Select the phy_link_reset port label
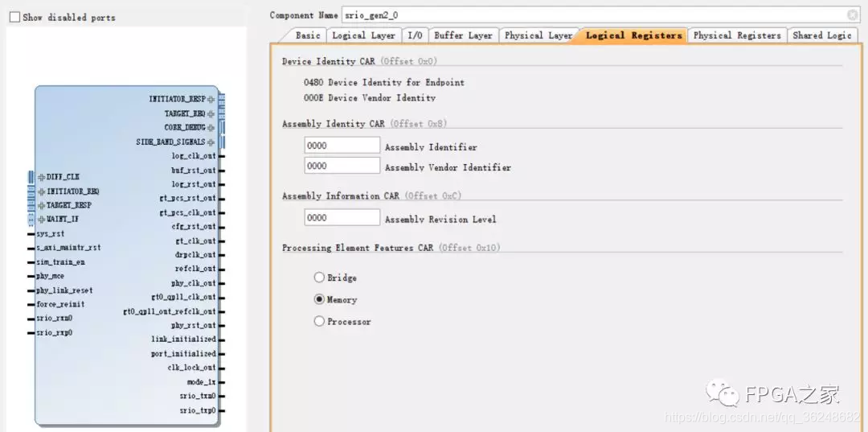868x432 pixels. [x=64, y=290]
